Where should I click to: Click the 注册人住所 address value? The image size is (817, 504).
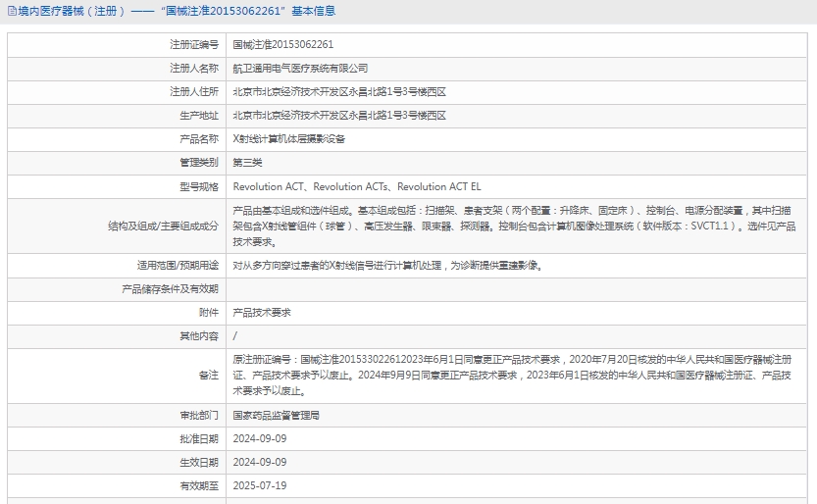coord(338,92)
